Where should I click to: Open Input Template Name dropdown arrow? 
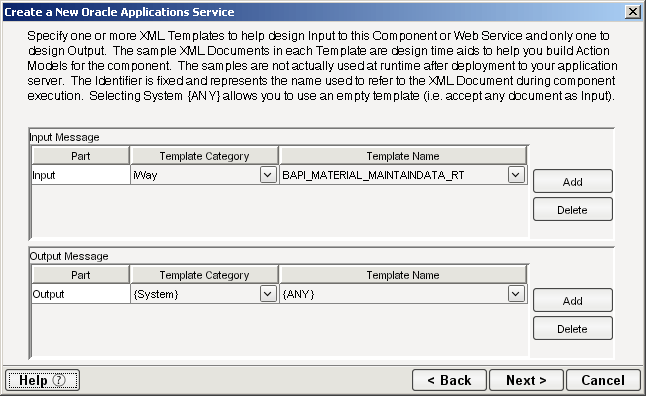coord(516,175)
